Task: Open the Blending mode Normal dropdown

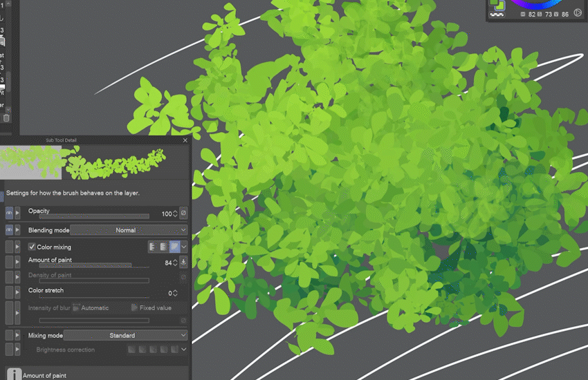Action: 129,230
